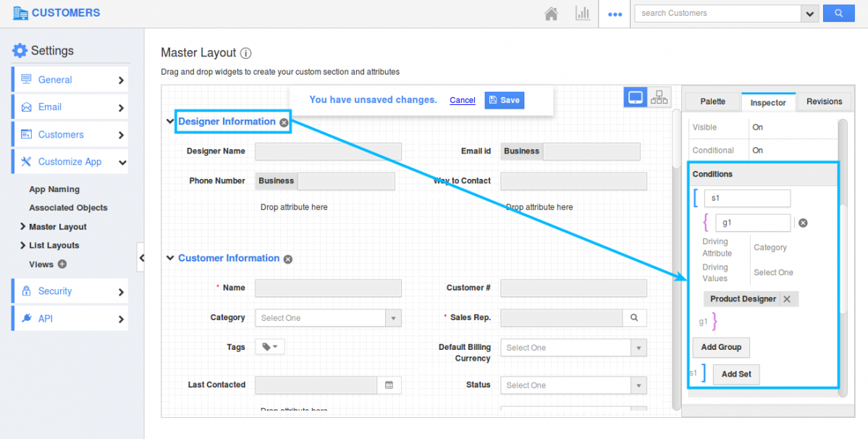Switch to the Revisions tab
The width and height of the screenshot is (868, 439).
coord(824,102)
